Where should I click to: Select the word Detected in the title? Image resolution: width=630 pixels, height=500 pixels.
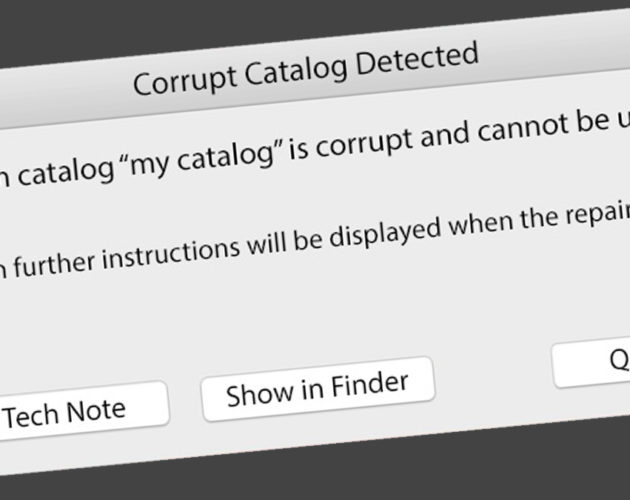pyautogui.click(x=417, y=58)
